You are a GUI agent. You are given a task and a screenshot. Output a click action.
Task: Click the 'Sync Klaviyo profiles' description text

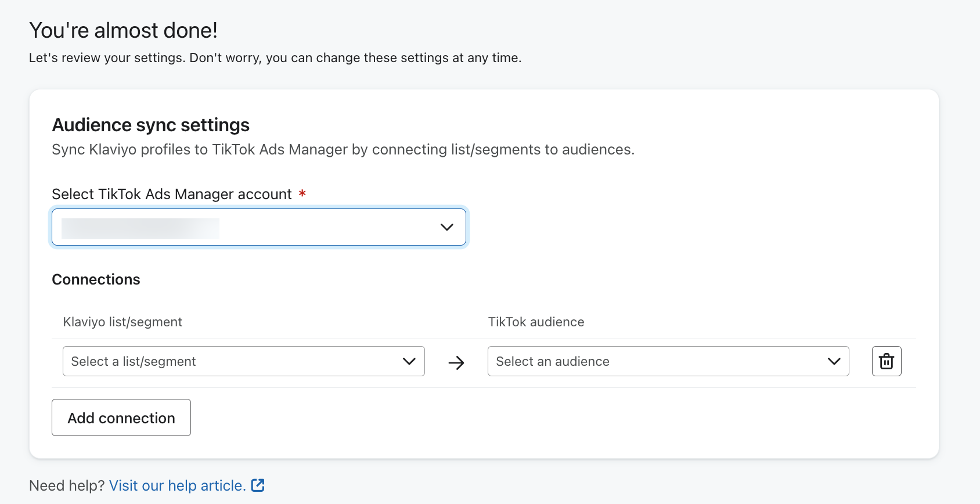tap(343, 149)
